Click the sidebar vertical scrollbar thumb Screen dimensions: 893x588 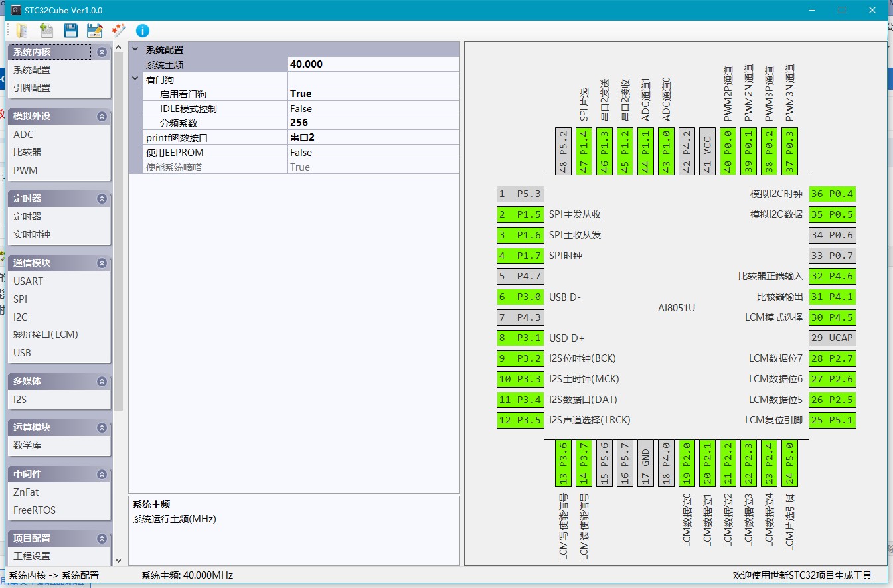click(x=118, y=231)
